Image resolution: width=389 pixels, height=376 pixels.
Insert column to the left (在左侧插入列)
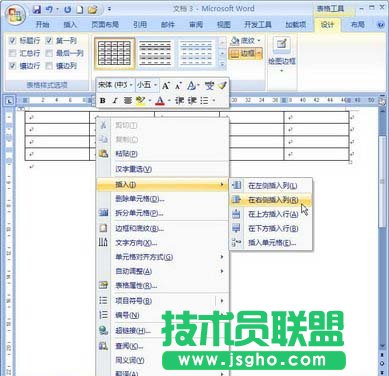[271, 185]
